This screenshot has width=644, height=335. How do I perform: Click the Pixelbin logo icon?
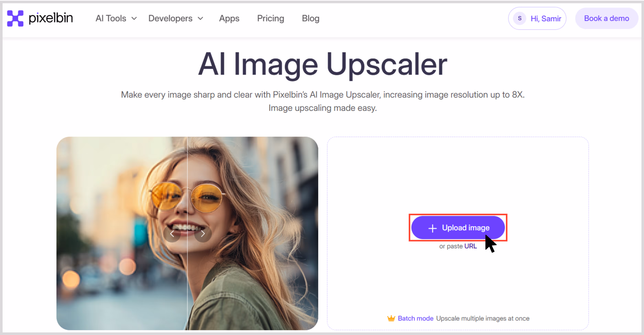coord(15,18)
